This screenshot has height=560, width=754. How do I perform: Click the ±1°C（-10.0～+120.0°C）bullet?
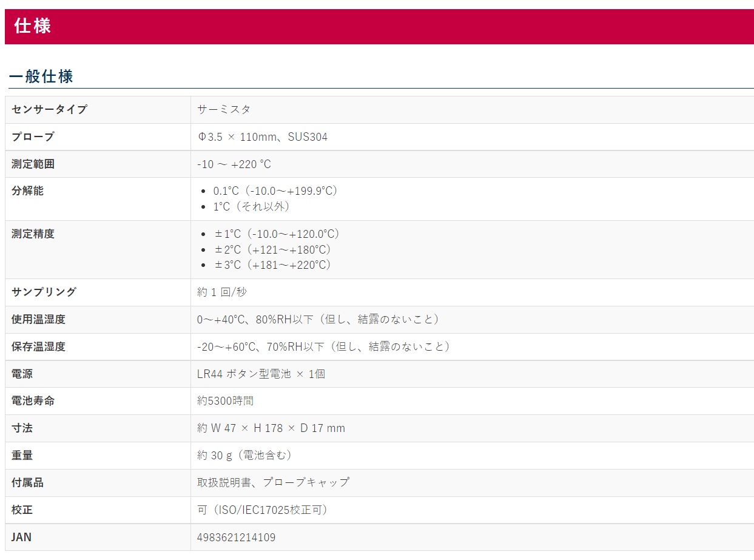click(277, 234)
